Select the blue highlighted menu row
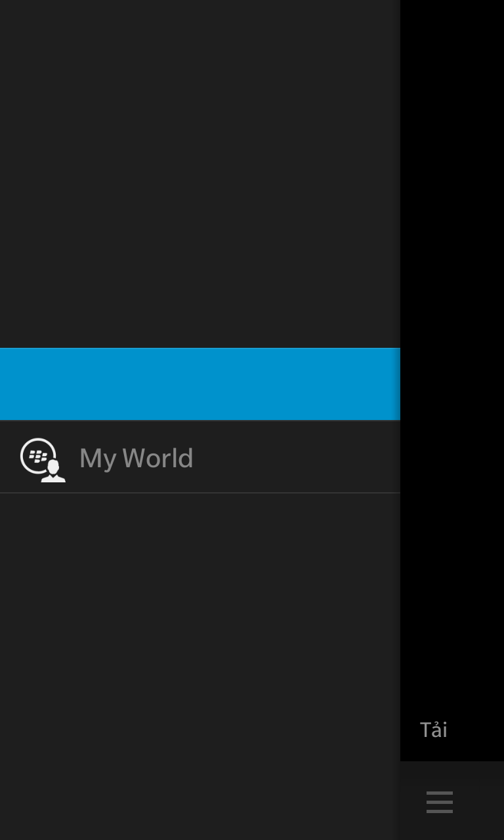Image resolution: width=504 pixels, height=840 pixels. coord(200,384)
